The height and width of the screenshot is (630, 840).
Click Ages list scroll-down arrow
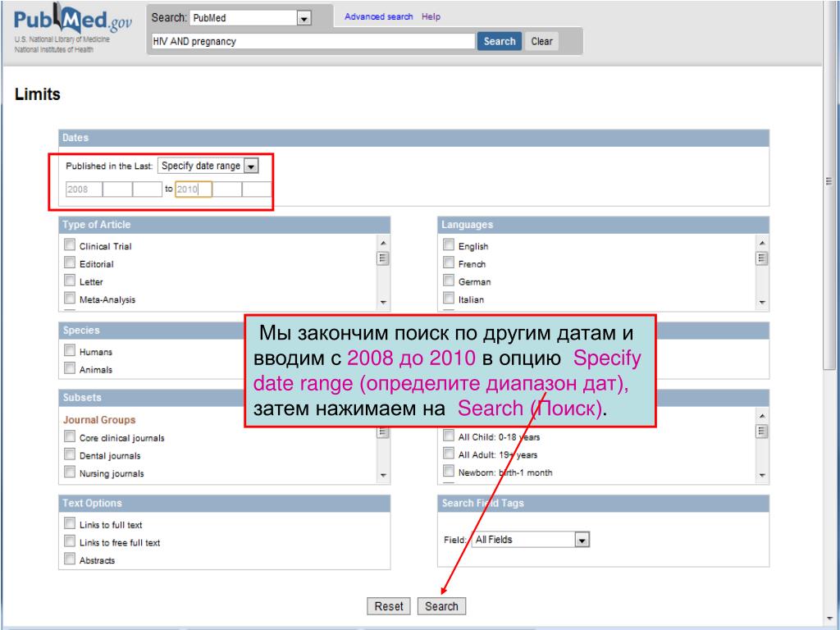762,475
